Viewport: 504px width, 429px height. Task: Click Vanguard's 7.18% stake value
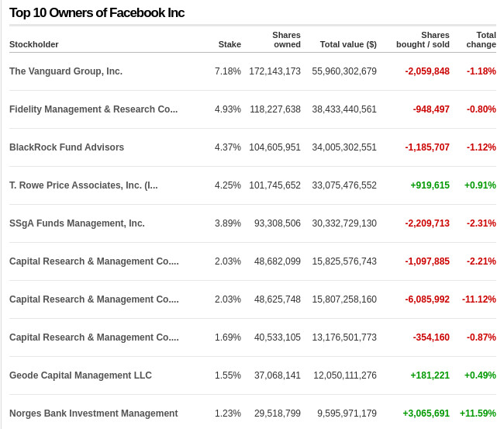pos(228,71)
